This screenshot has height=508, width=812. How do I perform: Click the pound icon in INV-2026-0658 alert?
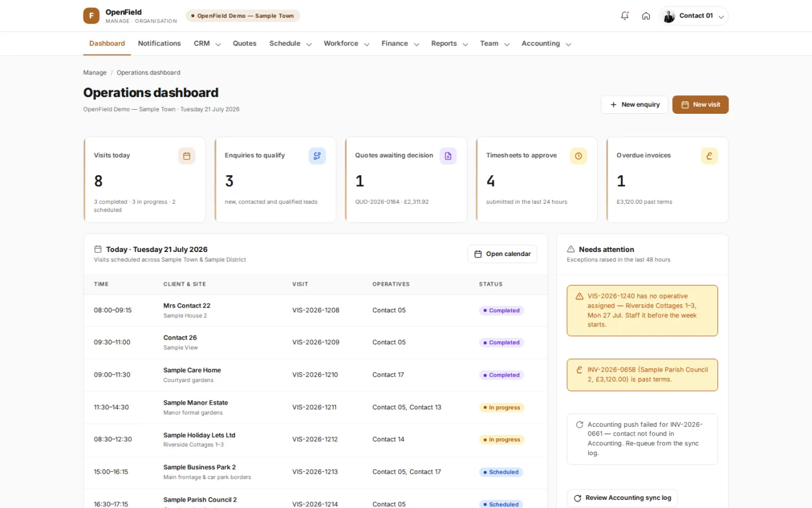click(579, 370)
